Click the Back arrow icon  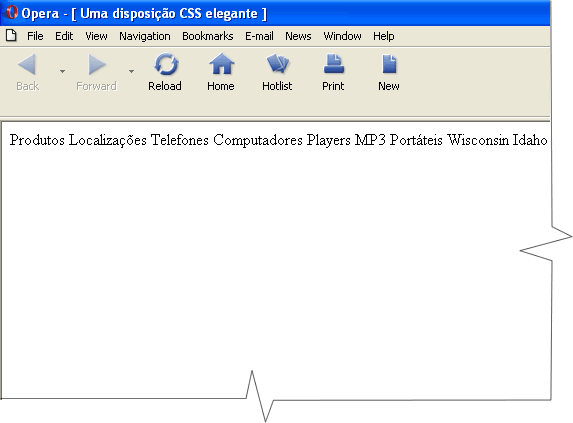point(27,65)
